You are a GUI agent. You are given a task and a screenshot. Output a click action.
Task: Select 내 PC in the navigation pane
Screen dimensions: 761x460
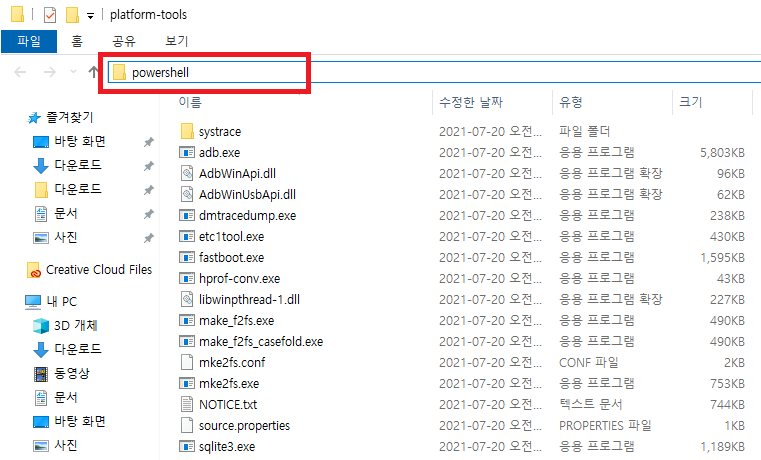[x=62, y=302]
